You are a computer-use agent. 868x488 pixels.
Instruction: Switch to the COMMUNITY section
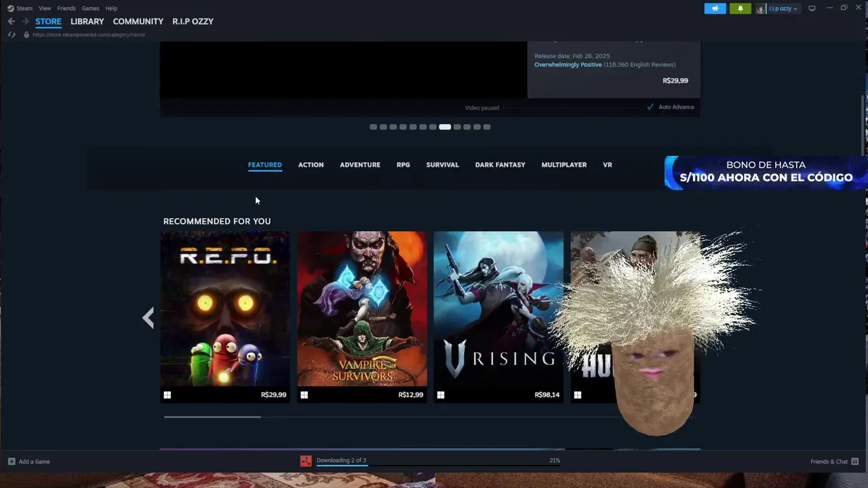tap(138, 22)
